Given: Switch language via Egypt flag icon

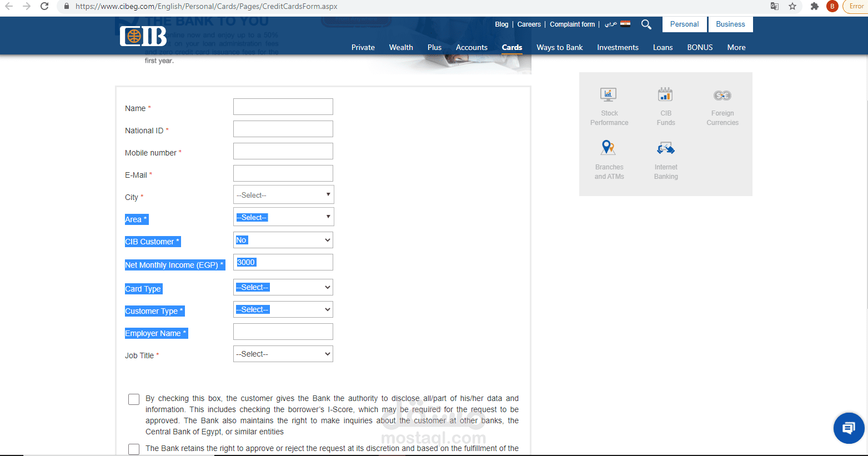Looking at the screenshot, I should pyautogui.click(x=625, y=24).
